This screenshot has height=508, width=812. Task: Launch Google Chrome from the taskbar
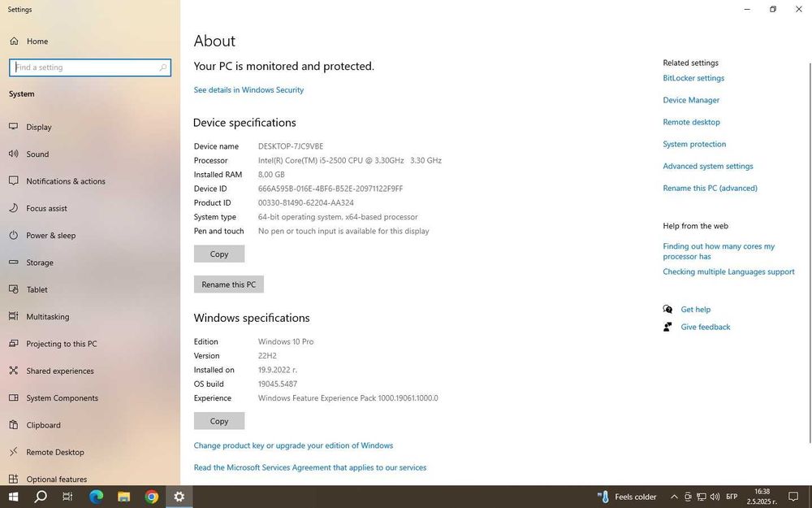point(151,497)
